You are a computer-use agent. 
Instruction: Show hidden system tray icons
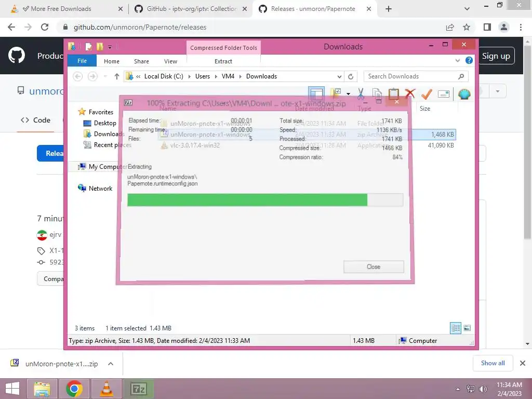tap(458, 389)
